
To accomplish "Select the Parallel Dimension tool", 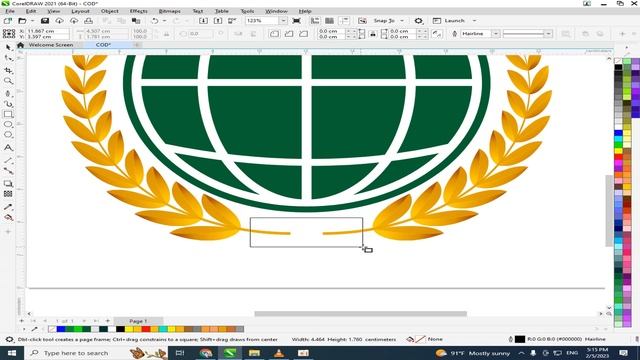I will tap(8, 161).
